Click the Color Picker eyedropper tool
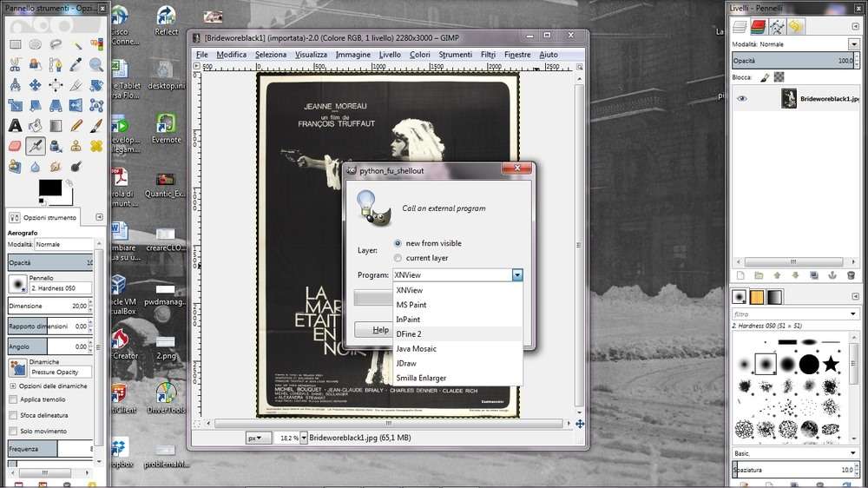The height and width of the screenshot is (488, 868). [76, 65]
